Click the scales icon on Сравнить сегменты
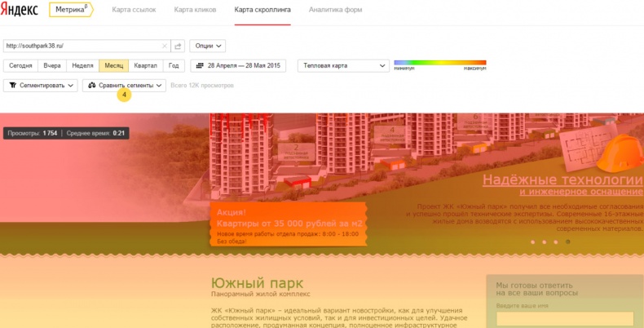This screenshot has height=328, width=644. [x=92, y=86]
